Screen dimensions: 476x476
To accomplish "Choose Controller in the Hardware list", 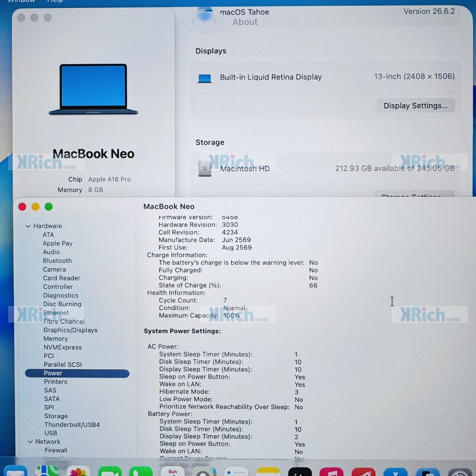I will click(58, 287).
